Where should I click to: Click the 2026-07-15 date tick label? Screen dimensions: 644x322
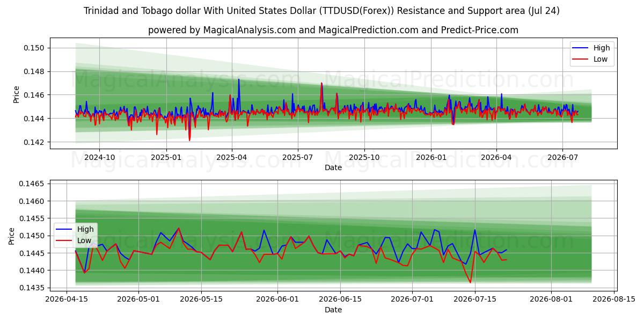(475, 300)
